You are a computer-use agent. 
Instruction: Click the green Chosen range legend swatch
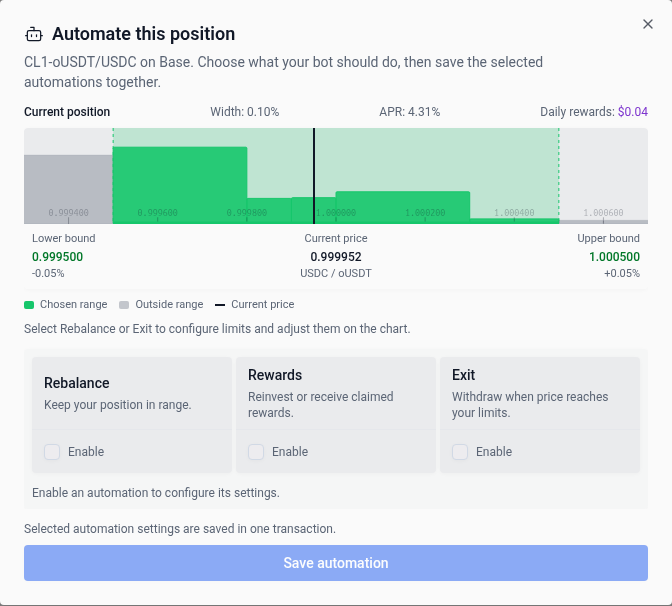(29, 305)
